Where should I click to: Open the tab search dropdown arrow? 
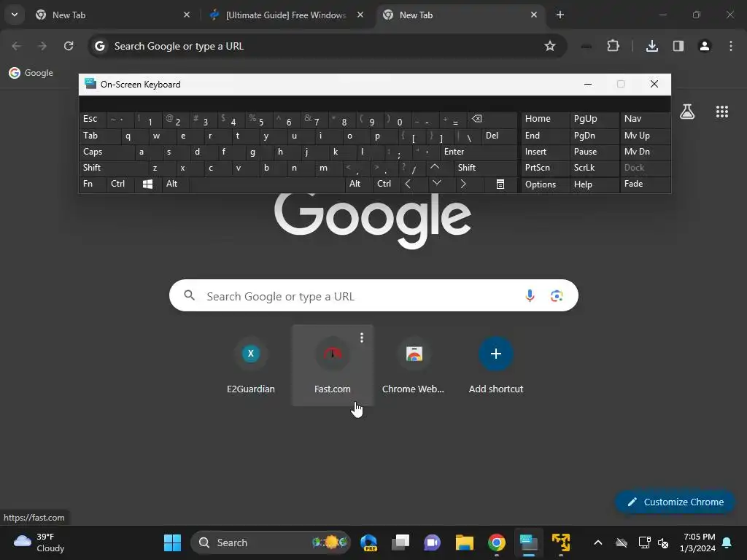click(15, 15)
